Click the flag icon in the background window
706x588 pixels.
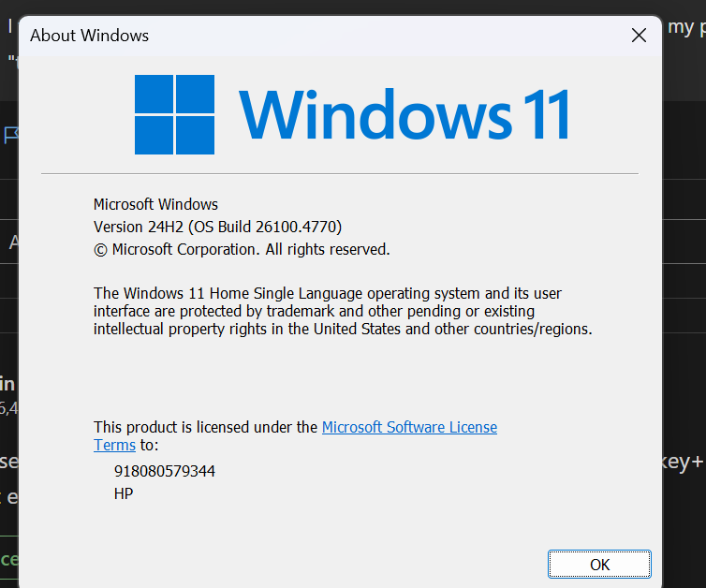(11, 135)
